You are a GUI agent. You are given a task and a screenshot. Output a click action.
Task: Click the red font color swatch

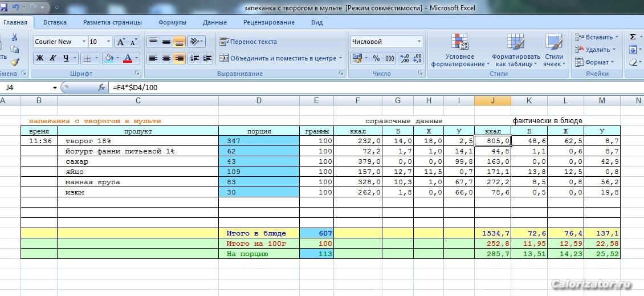tap(127, 58)
